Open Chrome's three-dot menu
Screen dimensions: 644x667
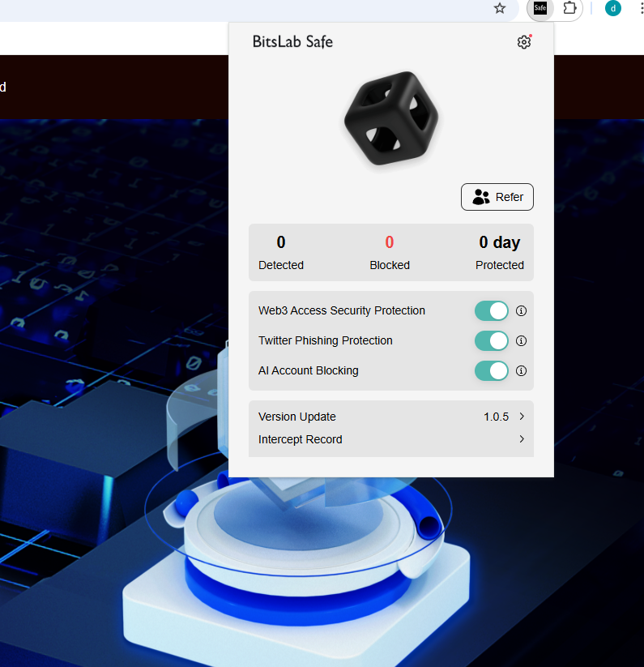(641, 8)
